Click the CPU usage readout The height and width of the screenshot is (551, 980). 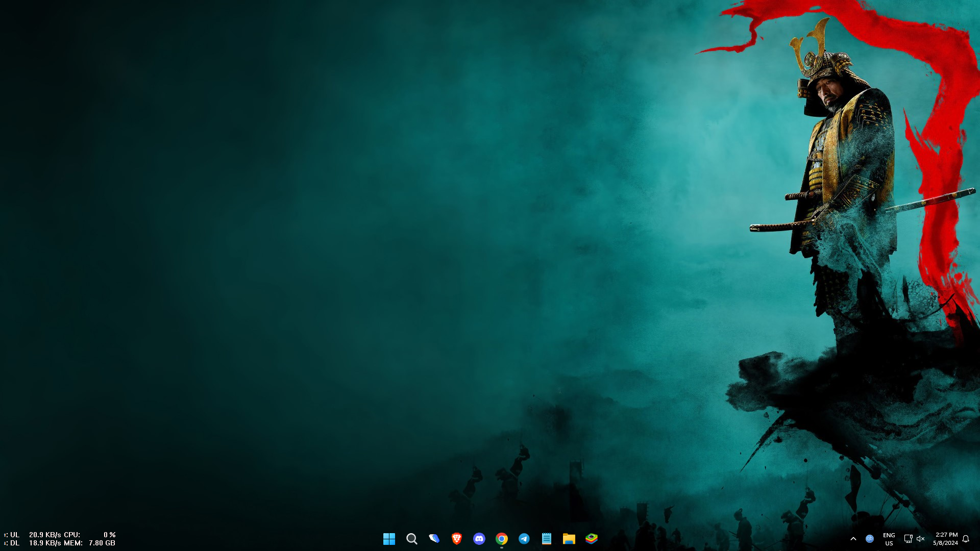coord(90,535)
